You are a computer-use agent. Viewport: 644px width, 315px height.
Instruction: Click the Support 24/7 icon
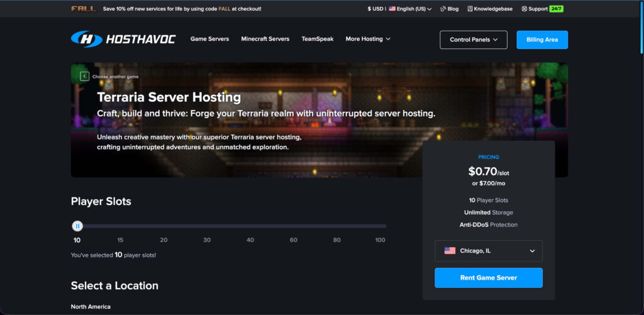(525, 9)
